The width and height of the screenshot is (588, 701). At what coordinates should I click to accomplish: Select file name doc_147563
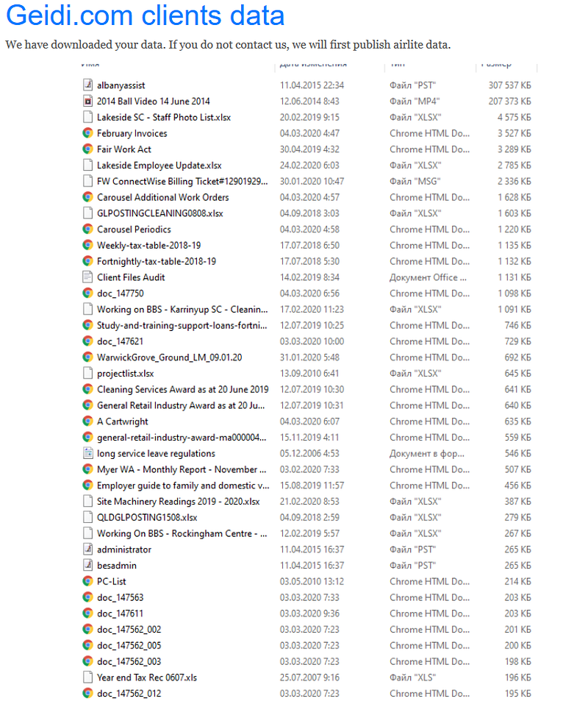coord(121,598)
